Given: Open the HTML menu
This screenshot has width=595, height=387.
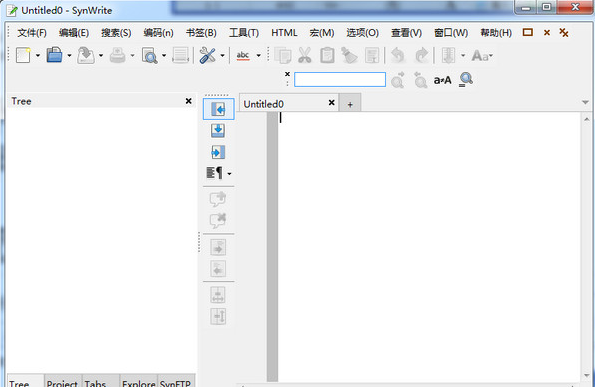Looking at the screenshot, I should [x=284, y=33].
